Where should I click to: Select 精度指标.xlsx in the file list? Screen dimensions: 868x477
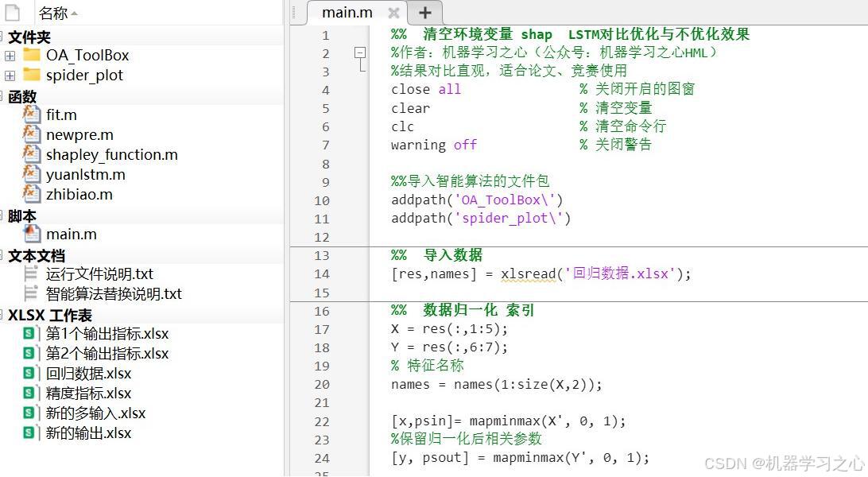click(x=88, y=394)
